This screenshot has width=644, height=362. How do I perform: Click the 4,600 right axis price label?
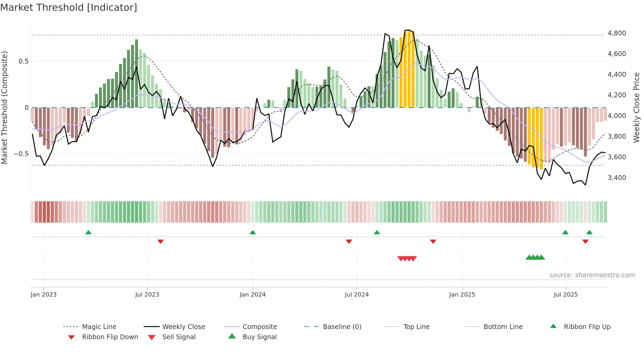(617, 54)
